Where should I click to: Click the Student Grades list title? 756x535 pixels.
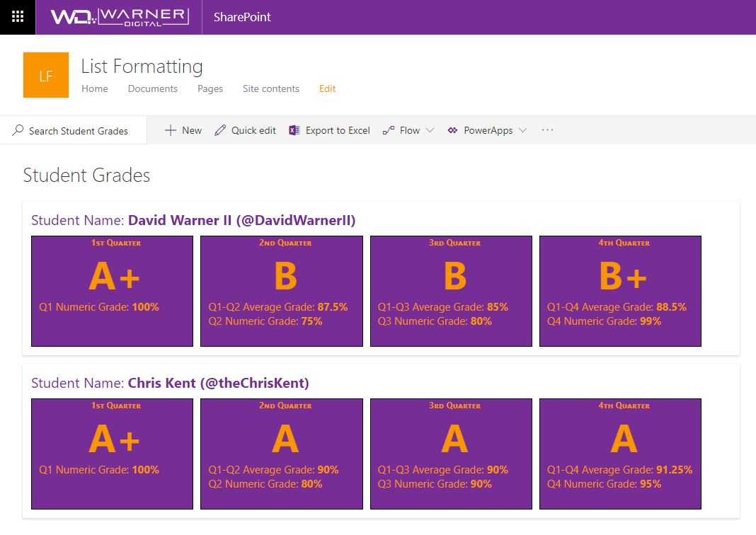(x=87, y=175)
